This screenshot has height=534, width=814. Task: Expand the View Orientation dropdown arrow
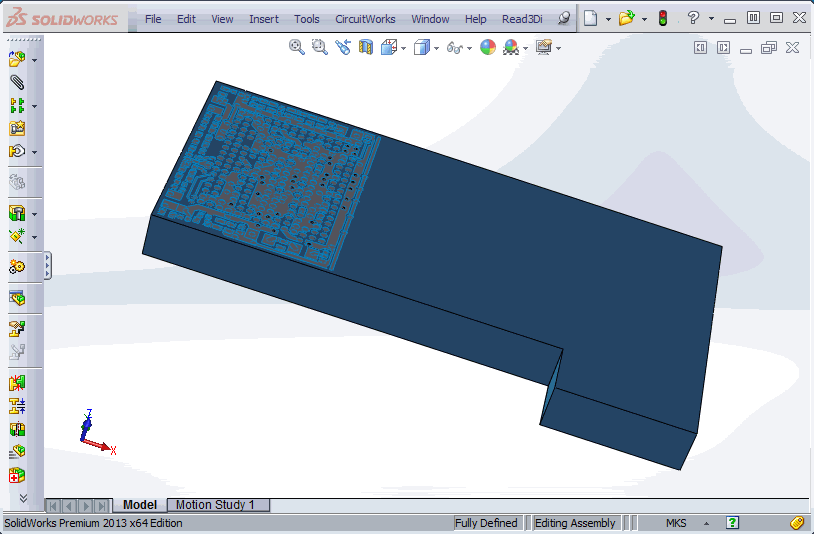click(403, 48)
